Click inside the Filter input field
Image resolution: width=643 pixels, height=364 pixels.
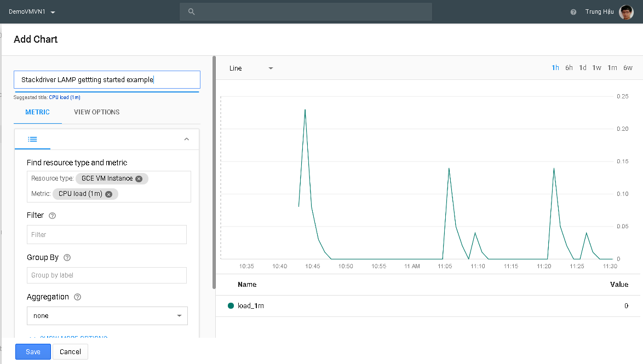[x=107, y=234]
